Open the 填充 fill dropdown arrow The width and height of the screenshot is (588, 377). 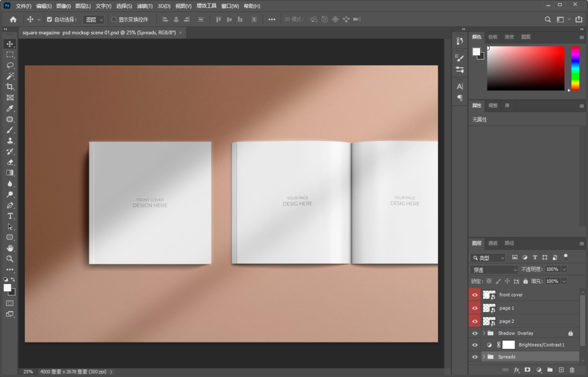564,281
